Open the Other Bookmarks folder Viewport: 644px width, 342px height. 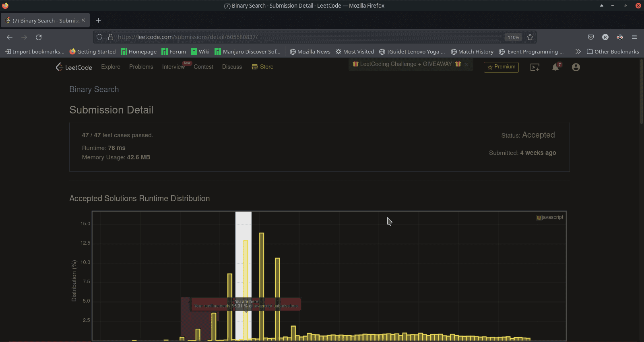tap(613, 52)
